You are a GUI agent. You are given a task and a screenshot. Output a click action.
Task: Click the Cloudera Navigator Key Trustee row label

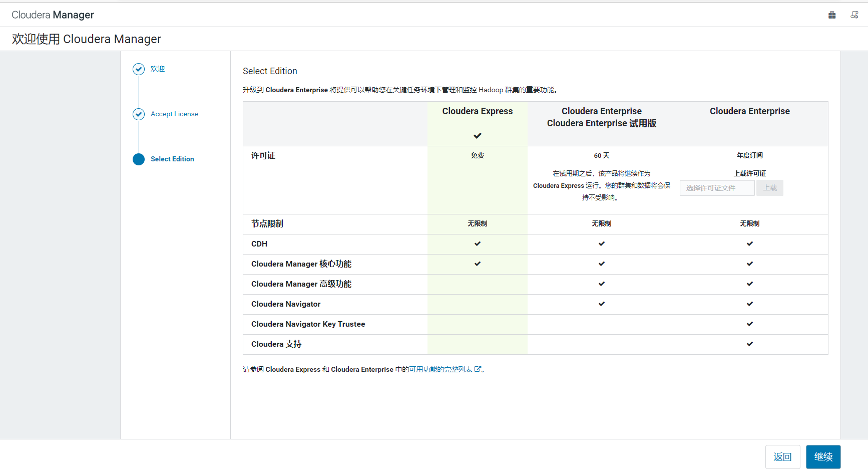pyautogui.click(x=308, y=324)
